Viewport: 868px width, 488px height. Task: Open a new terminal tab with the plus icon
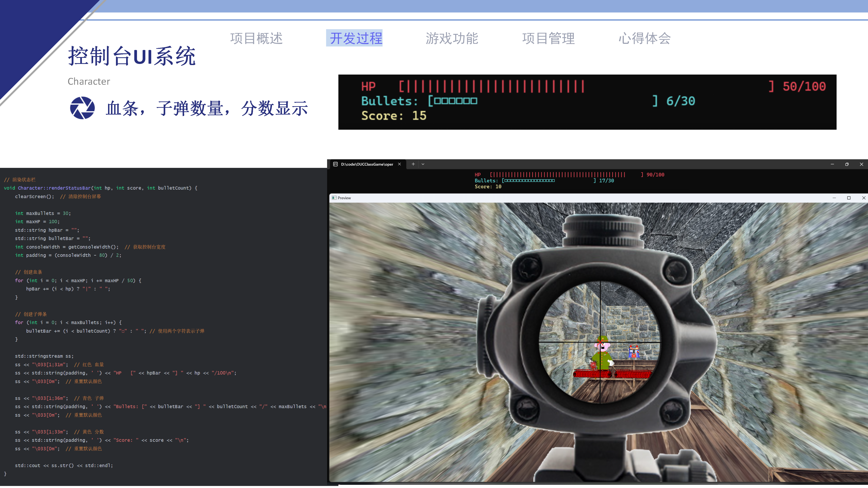coord(413,164)
